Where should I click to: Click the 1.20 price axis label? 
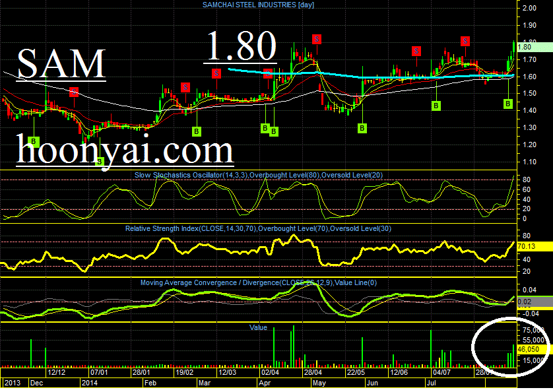529,145
